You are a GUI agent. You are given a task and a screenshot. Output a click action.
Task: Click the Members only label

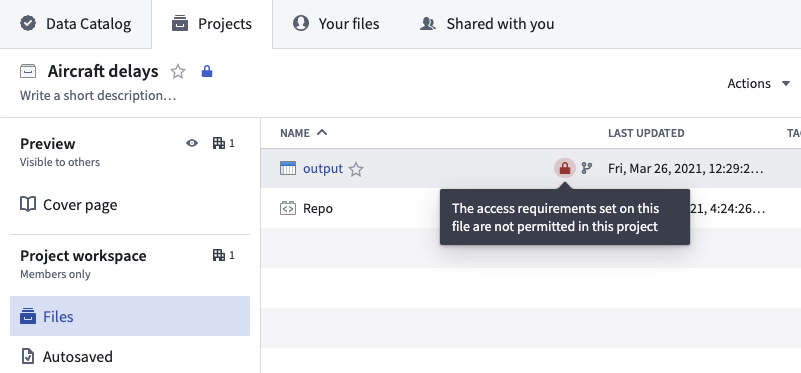[x=55, y=274]
